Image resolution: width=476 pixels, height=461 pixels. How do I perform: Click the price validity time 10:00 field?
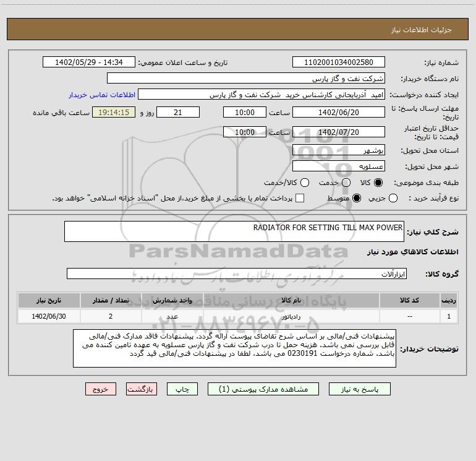(x=245, y=132)
